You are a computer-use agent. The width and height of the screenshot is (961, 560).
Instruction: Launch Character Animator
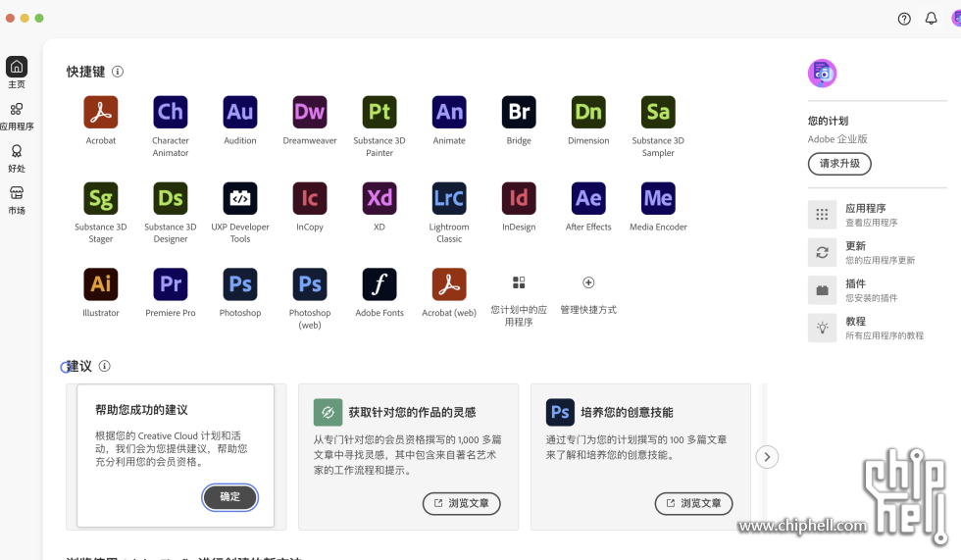pyautogui.click(x=171, y=112)
